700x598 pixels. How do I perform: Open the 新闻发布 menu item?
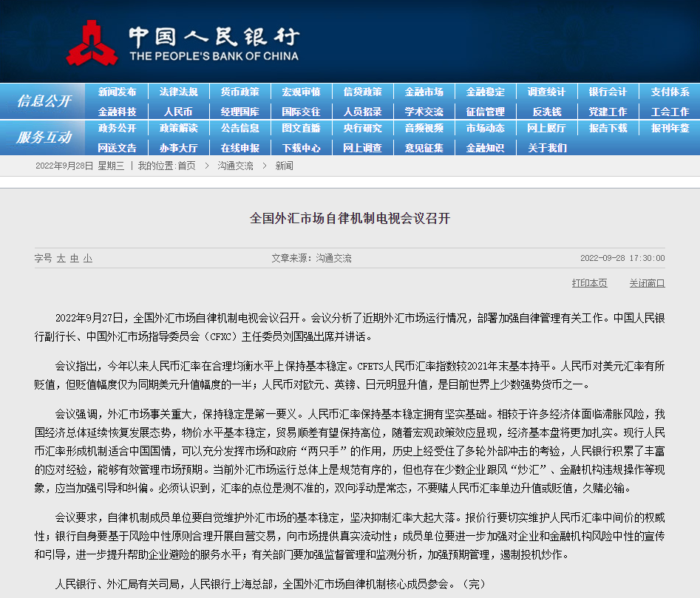click(x=117, y=92)
